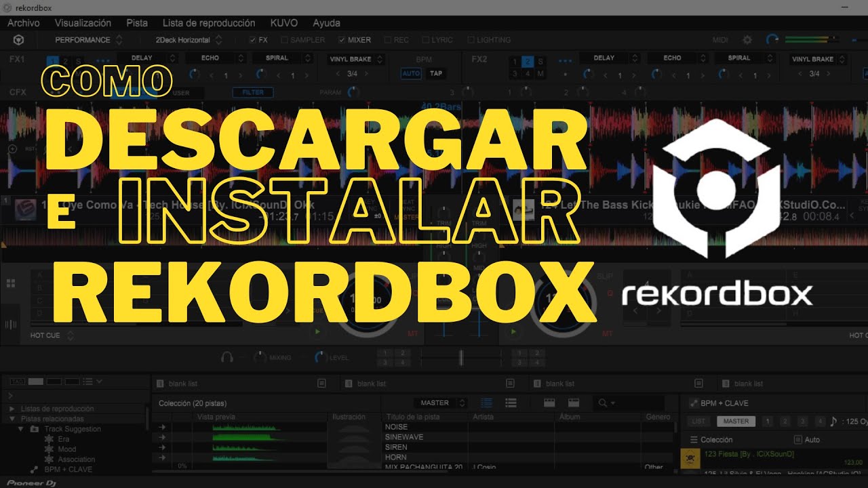868x488 pixels.
Task: Open the Ayuda menu
Action: [x=326, y=23]
